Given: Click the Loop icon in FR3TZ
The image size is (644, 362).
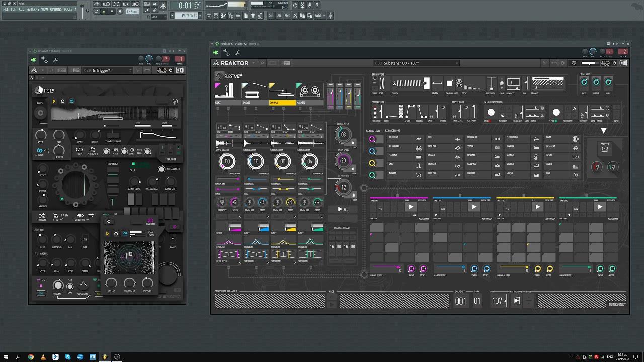Looking at the screenshot, I should pos(79,150).
